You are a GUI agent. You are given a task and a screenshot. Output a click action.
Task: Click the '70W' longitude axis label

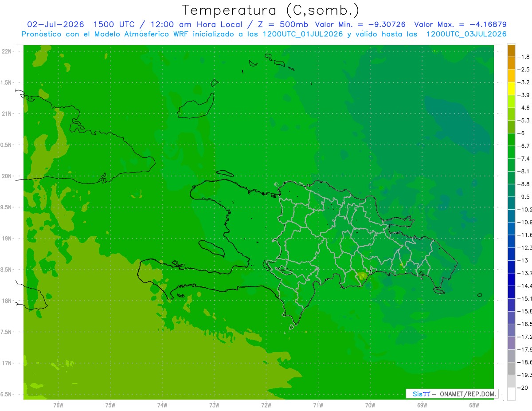pyautogui.click(x=370, y=405)
